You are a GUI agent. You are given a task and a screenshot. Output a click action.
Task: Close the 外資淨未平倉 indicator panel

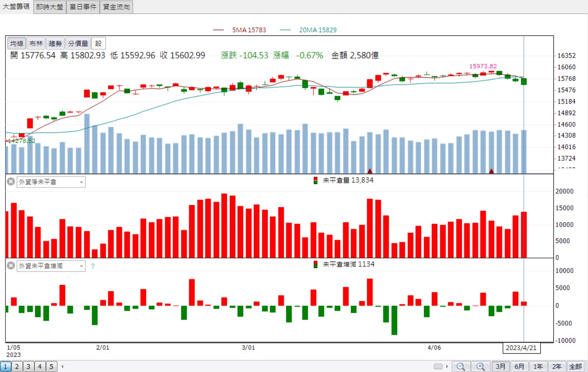tap(11, 182)
